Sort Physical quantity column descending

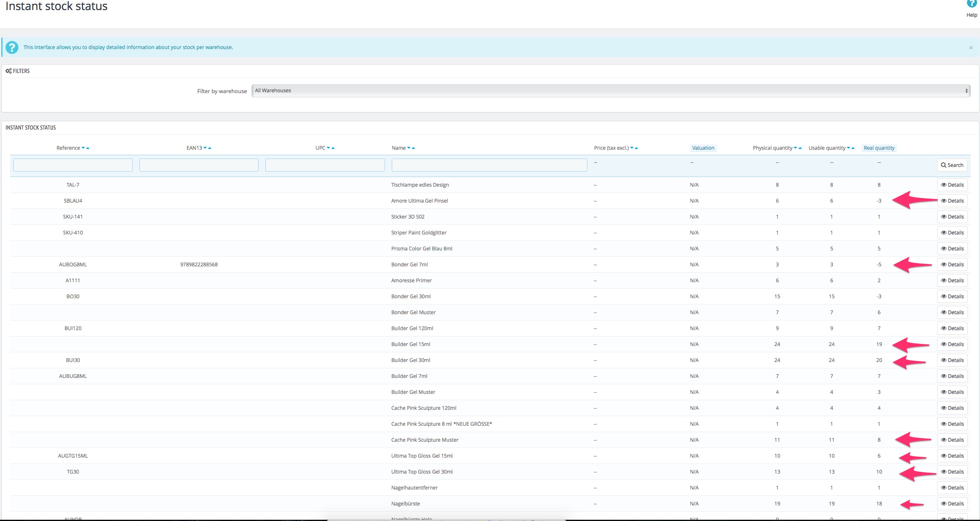tap(795, 148)
